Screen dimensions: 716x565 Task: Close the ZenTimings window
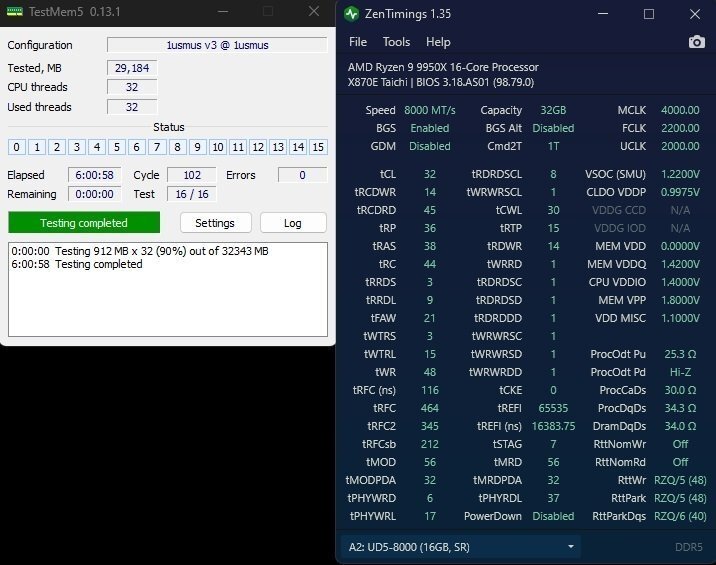click(694, 14)
